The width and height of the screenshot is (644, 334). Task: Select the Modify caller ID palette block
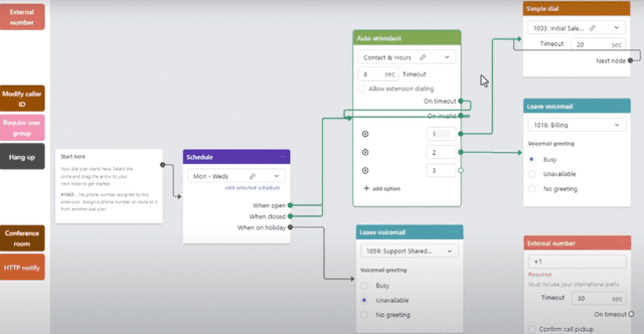click(x=22, y=98)
